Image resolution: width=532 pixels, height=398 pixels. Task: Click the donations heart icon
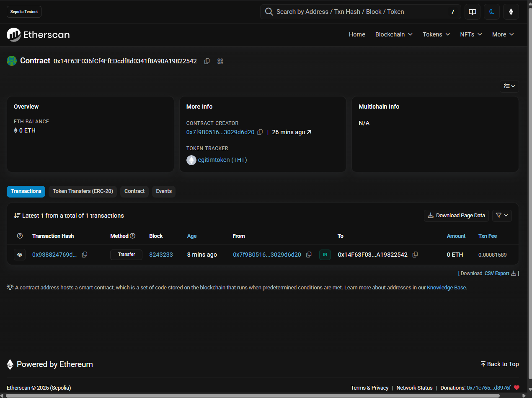point(517,388)
